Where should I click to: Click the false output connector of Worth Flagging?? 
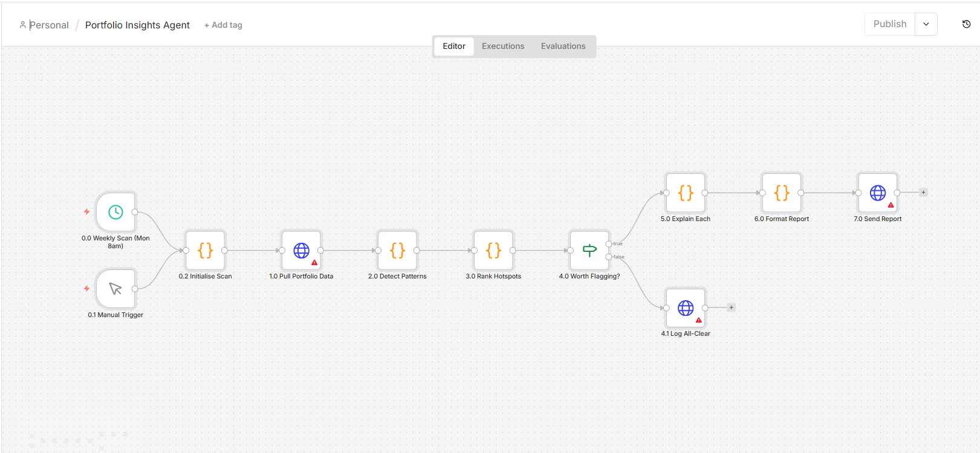[x=609, y=257]
